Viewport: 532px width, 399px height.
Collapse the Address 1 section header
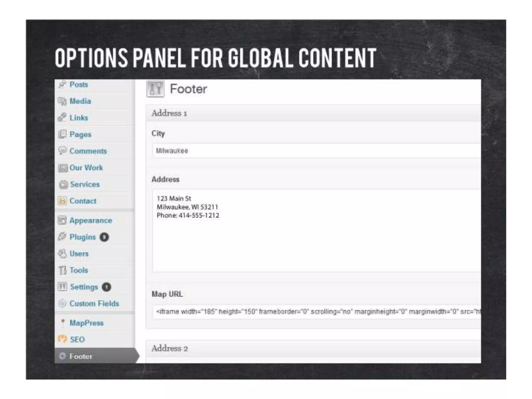314,113
